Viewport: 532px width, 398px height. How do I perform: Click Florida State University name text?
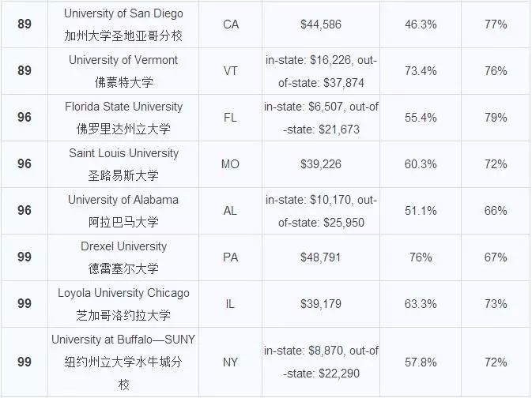click(x=123, y=107)
